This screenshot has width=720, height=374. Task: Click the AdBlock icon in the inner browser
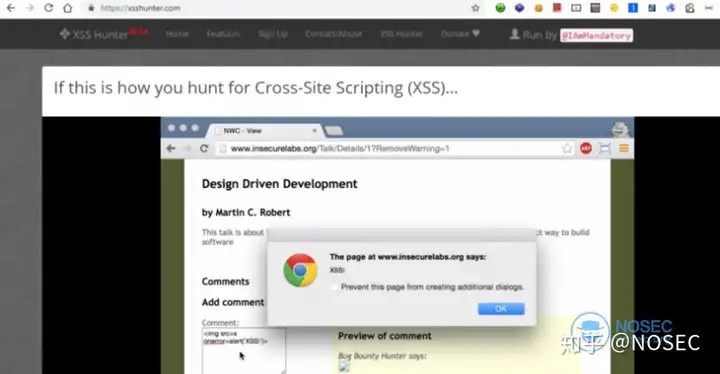[x=585, y=148]
